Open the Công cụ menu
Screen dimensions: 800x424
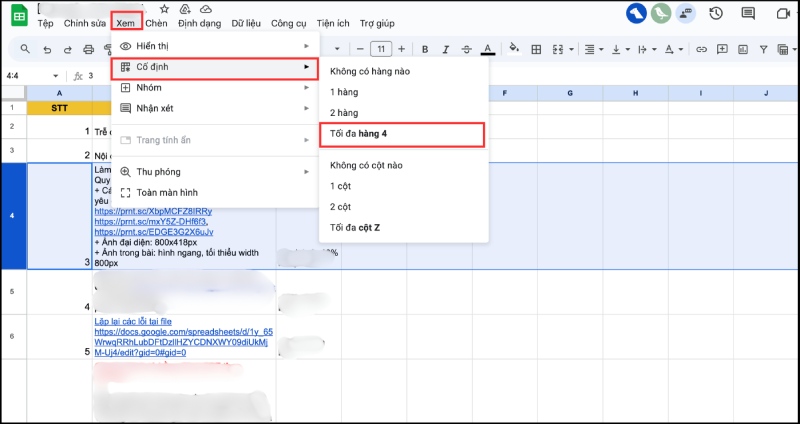[289, 23]
